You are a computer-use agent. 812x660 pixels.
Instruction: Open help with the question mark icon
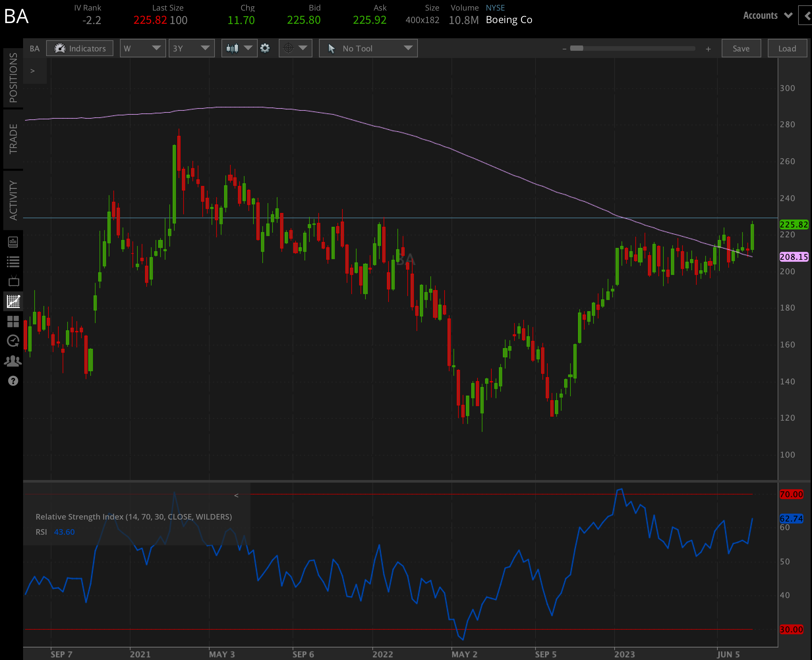(x=13, y=380)
